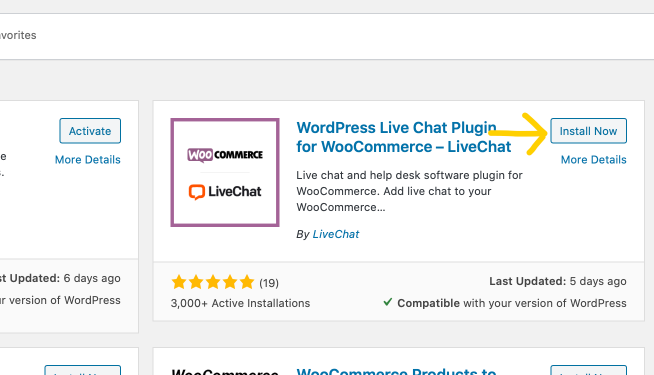This screenshot has width=654, height=375.
Task: Click the (19) ratings count
Action: (x=269, y=283)
